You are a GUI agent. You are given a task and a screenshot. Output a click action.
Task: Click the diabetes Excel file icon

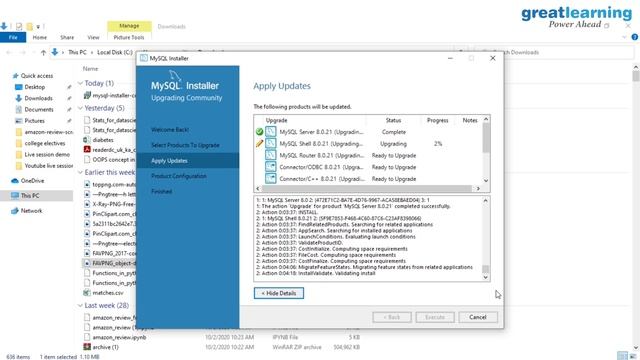coord(87,140)
